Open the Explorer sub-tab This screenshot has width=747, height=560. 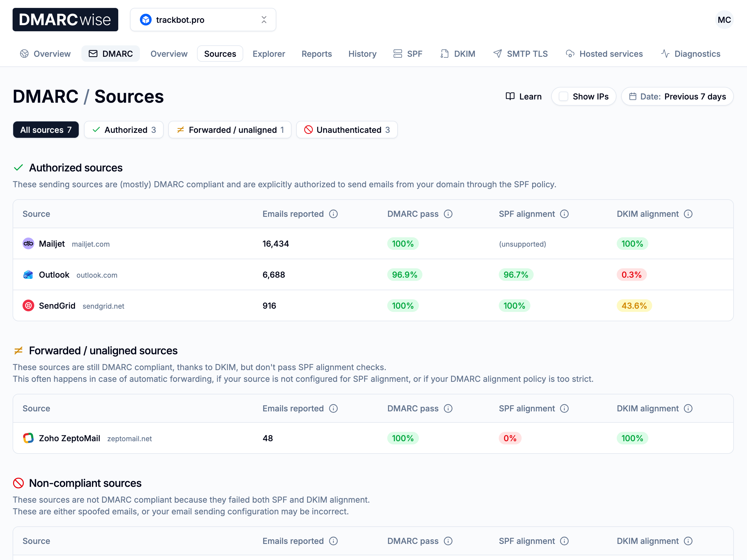coord(269,54)
